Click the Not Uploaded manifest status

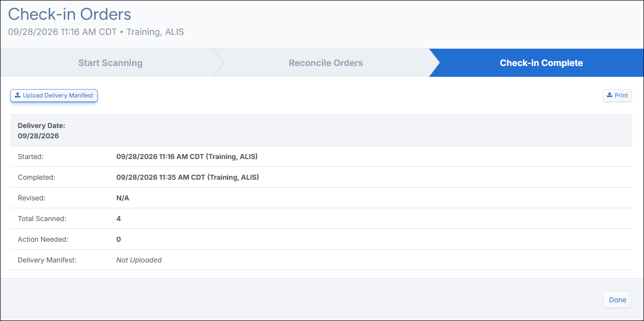click(x=139, y=260)
